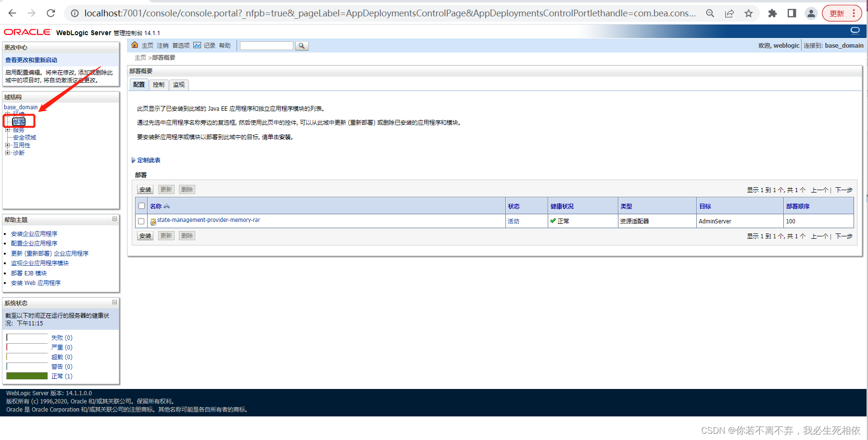This screenshot has height=440, width=868.
Task: Collapse the 系统状态 panel
Action: tap(114, 302)
